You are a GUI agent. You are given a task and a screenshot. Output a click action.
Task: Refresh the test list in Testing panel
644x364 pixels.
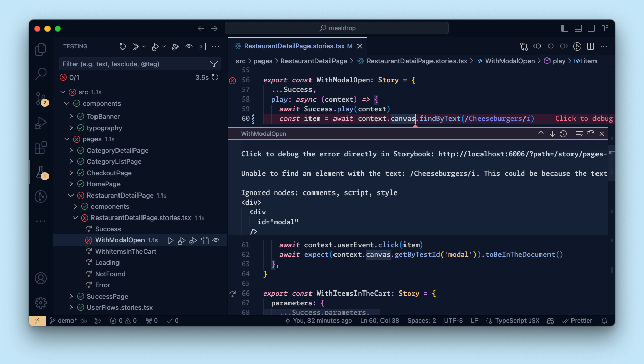(x=123, y=46)
